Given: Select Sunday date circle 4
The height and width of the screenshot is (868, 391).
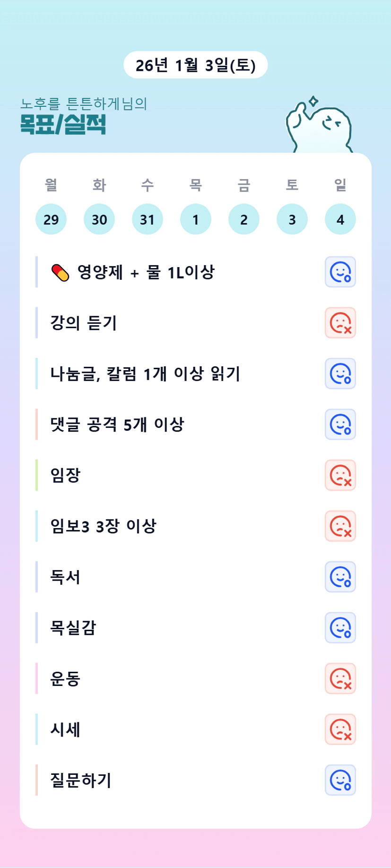Looking at the screenshot, I should [x=340, y=219].
